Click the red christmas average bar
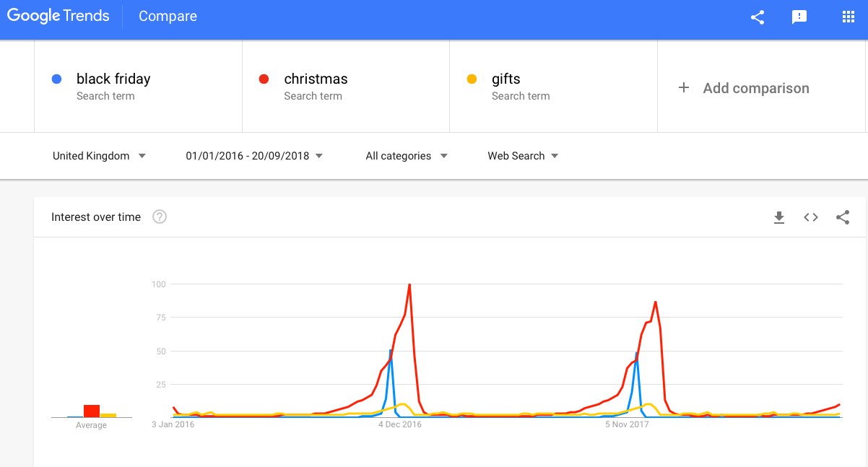This screenshot has width=868, height=467. (92, 411)
